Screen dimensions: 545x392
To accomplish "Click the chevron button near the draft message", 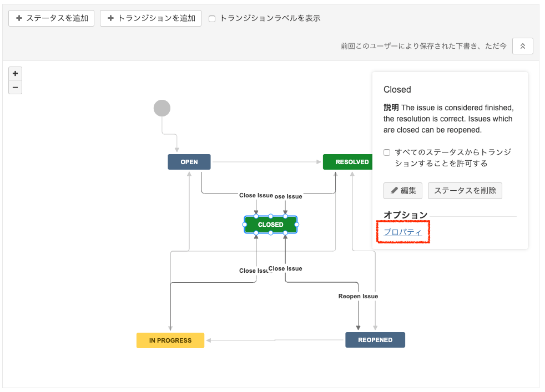I will click(x=522, y=46).
